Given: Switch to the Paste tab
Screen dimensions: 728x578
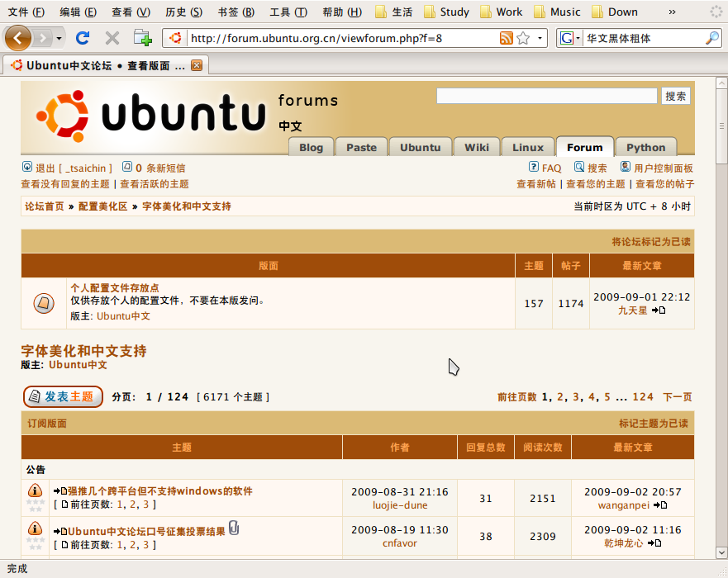Looking at the screenshot, I should (x=362, y=147).
